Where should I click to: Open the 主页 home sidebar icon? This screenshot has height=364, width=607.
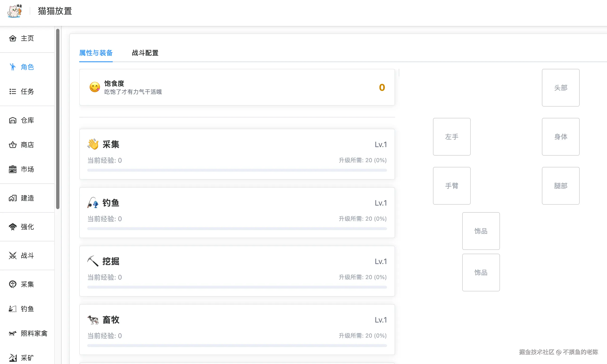(x=12, y=38)
